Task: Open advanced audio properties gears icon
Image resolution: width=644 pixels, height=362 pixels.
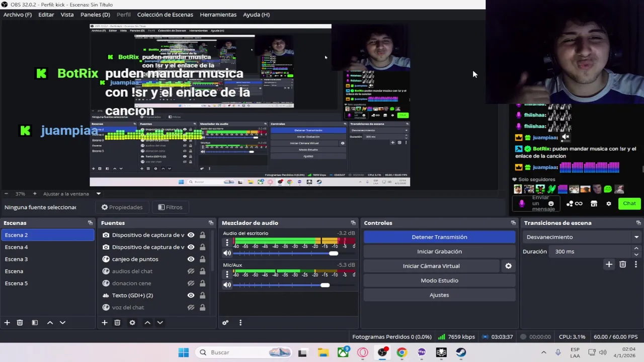Action: point(225,322)
